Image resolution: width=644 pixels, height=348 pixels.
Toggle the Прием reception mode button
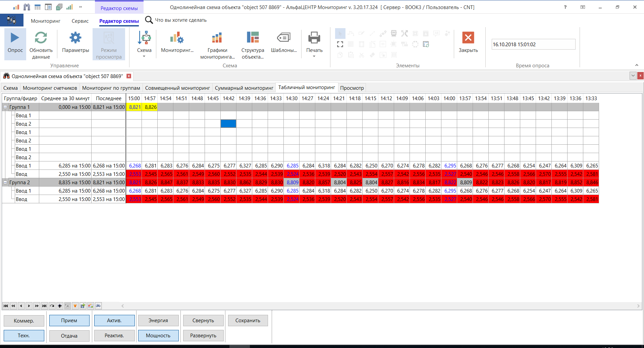[x=69, y=320]
